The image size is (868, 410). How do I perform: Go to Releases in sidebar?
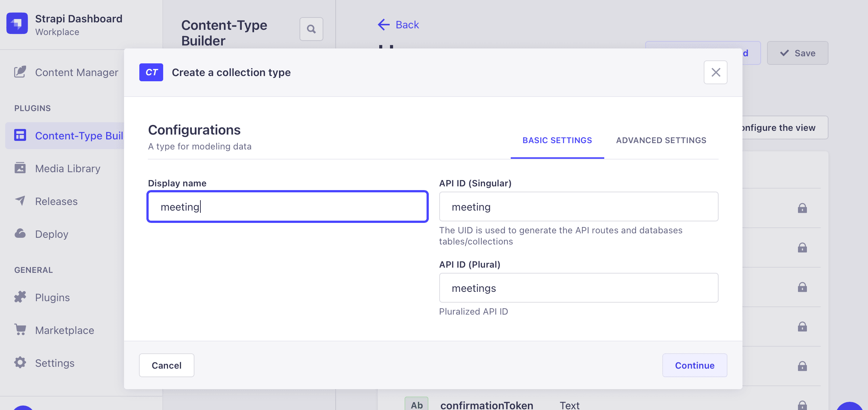coord(46,201)
